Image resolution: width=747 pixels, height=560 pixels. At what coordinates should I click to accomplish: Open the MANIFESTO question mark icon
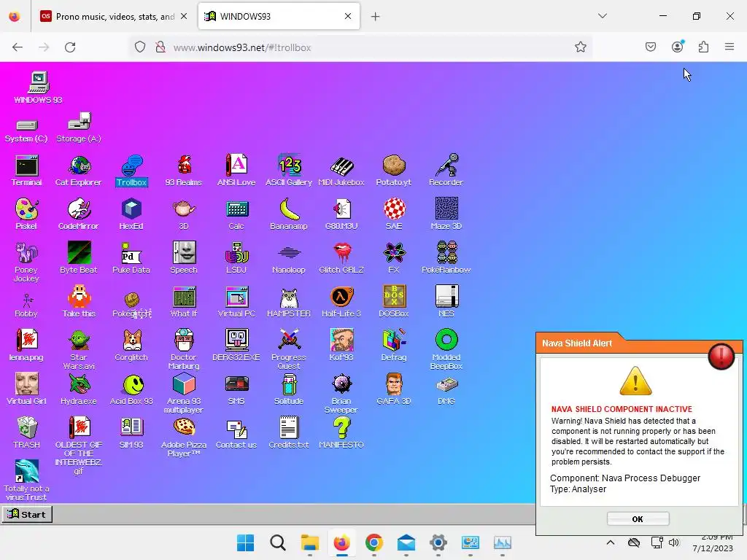tap(341, 433)
